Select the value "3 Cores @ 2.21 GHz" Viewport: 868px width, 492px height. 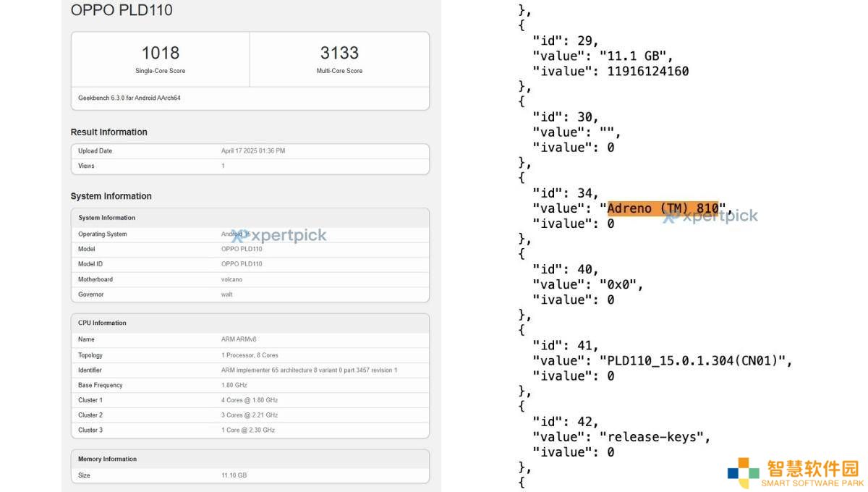[x=250, y=415]
